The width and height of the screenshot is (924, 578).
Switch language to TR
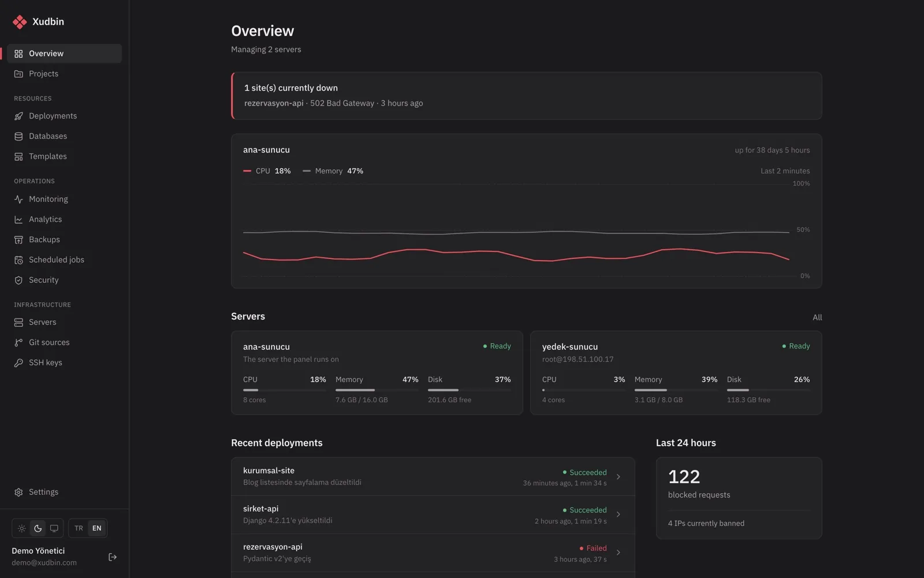pyautogui.click(x=79, y=528)
